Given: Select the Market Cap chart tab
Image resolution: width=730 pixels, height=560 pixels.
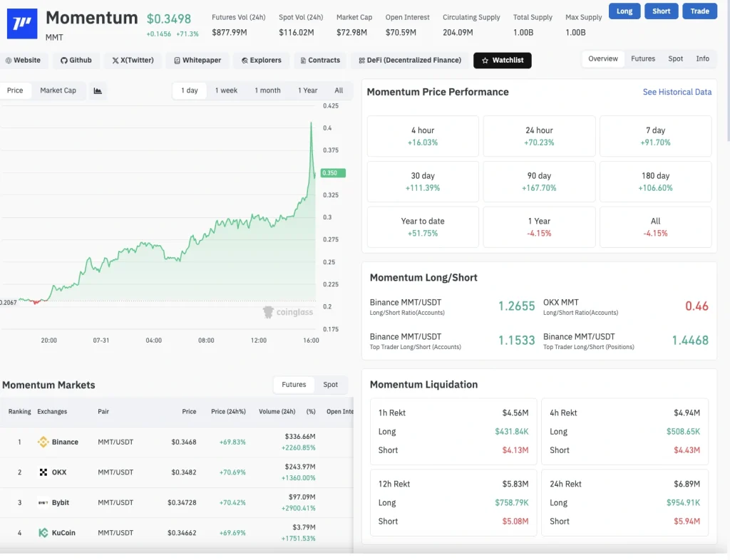Looking at the screenshot, I should coord(58,90).
